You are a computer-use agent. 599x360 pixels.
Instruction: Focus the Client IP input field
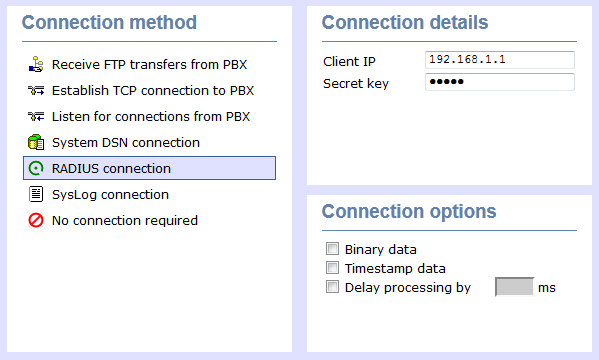tap(500, 60)
